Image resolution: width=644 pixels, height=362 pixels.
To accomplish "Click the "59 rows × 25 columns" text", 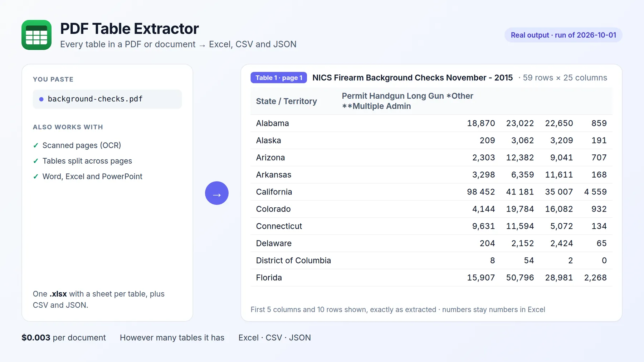I will [565, 78].
